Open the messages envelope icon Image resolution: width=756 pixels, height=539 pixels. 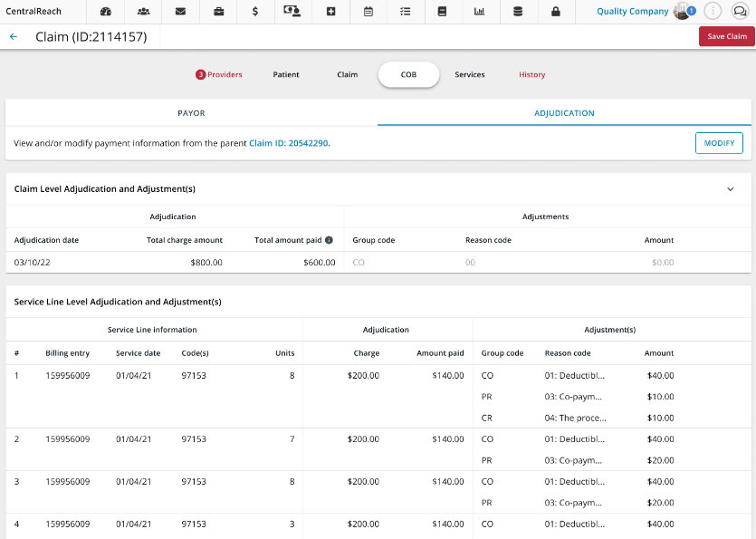(181, 12)
